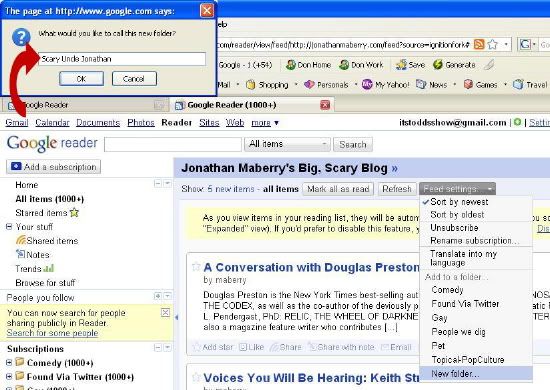
Task: Open the People you follow options dropdown
Action: (167, 296)
